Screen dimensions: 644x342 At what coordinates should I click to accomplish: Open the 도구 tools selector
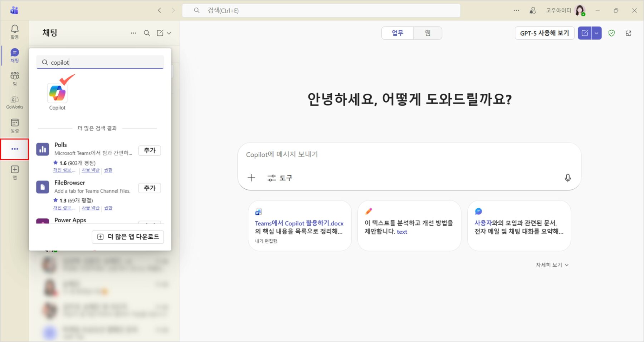(x=280, y=178)
